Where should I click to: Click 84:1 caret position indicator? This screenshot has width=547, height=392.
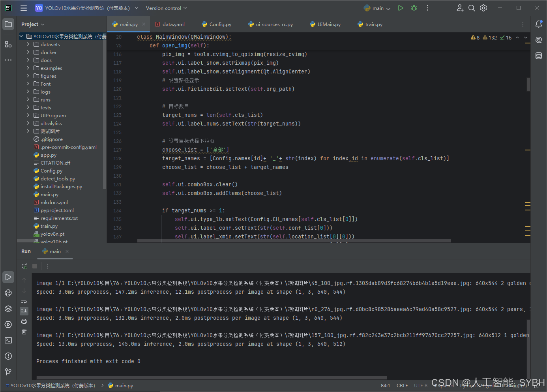[385, 385]
